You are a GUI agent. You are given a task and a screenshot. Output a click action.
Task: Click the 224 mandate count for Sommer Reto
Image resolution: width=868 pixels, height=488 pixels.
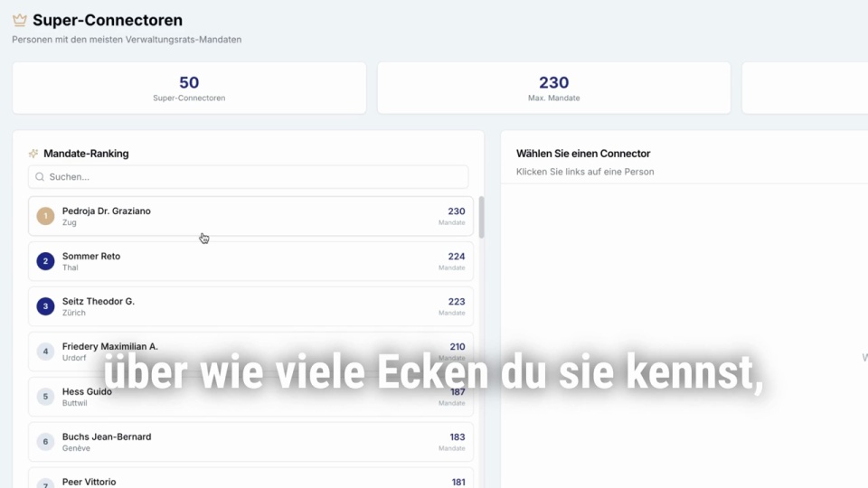[x=456, y=256]
